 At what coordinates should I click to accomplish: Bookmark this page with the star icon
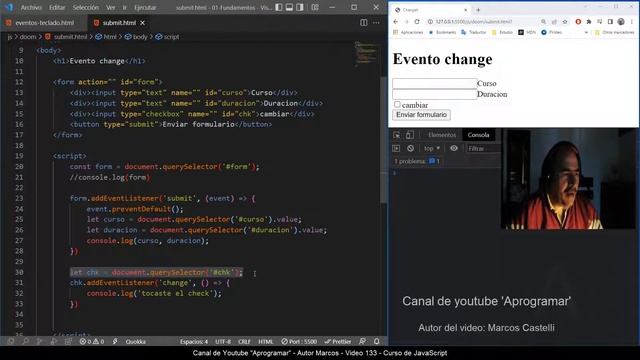(565, 22)
